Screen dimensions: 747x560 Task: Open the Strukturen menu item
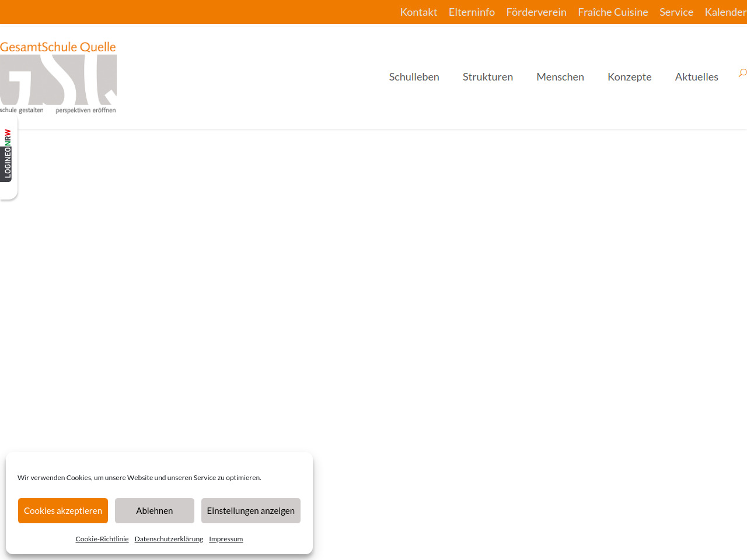coord(488,77)
